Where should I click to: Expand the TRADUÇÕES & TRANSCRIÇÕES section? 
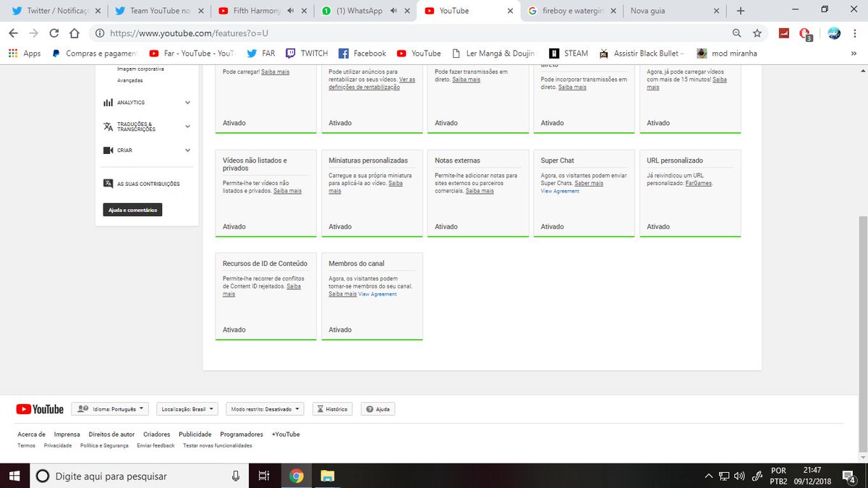point(147,127)
